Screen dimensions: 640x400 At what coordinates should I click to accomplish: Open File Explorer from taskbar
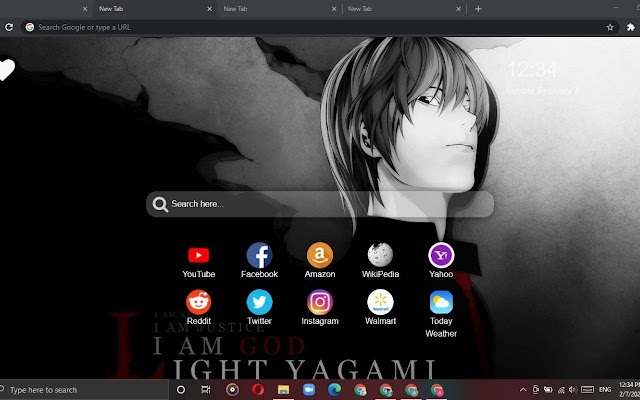283,390
